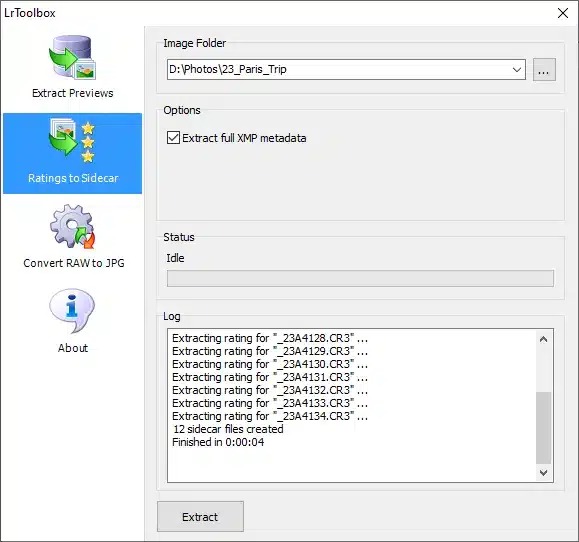Select the Ratings to Sidecar stars icon
This screenshot has height=542, width=579.
point(72,141)
